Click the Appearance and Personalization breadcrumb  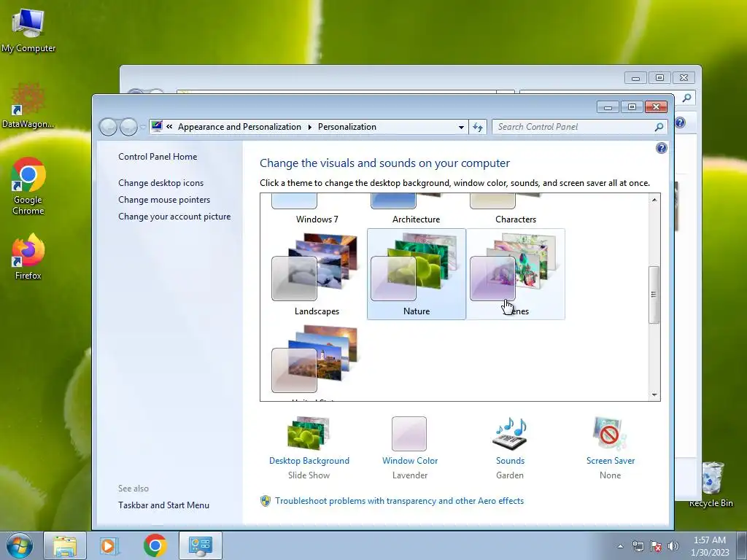tap(239, 127)
